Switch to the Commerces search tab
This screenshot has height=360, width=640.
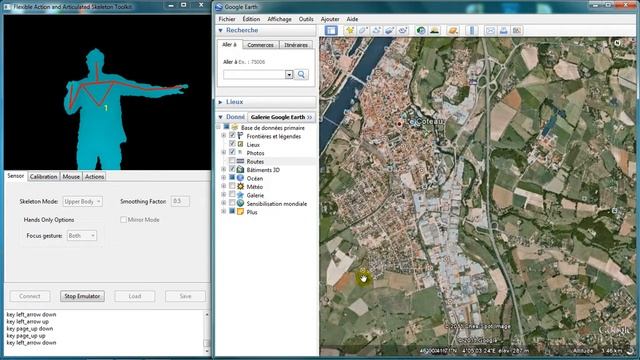260,45
